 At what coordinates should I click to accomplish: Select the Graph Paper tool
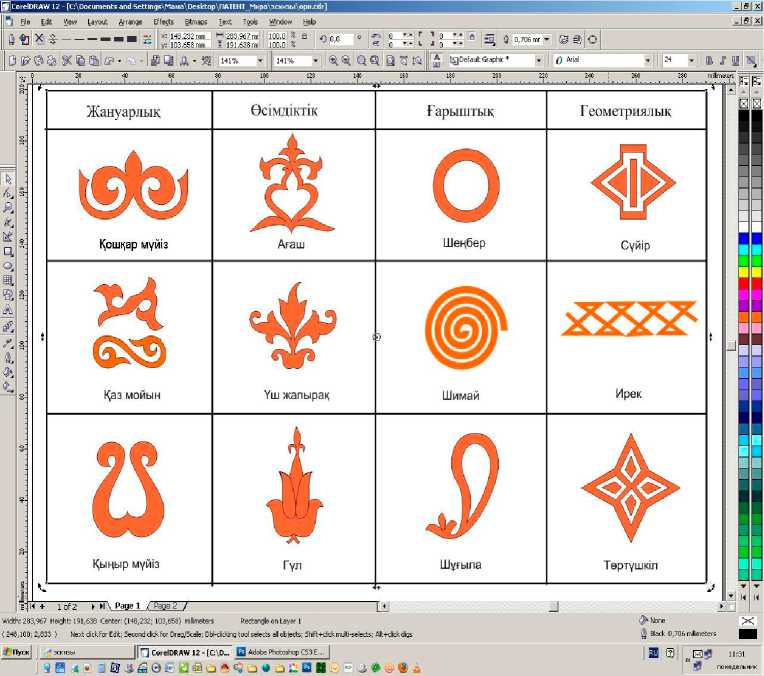[8, 281]
